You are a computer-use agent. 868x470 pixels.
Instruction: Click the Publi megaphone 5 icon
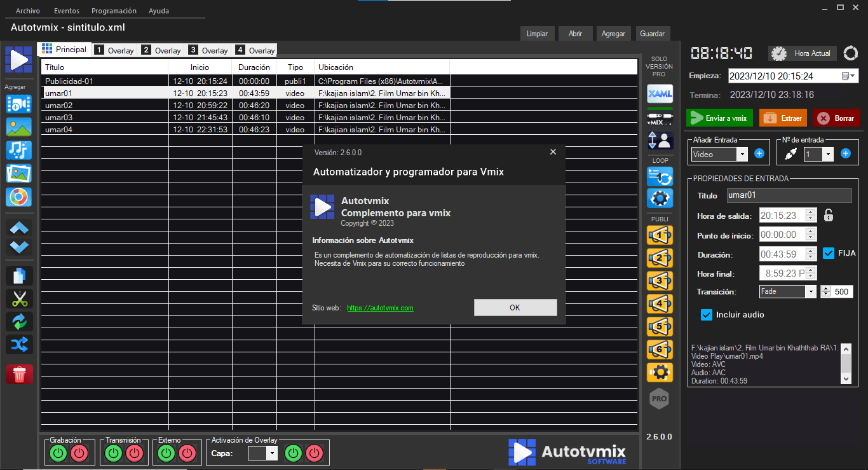(660, 327)
